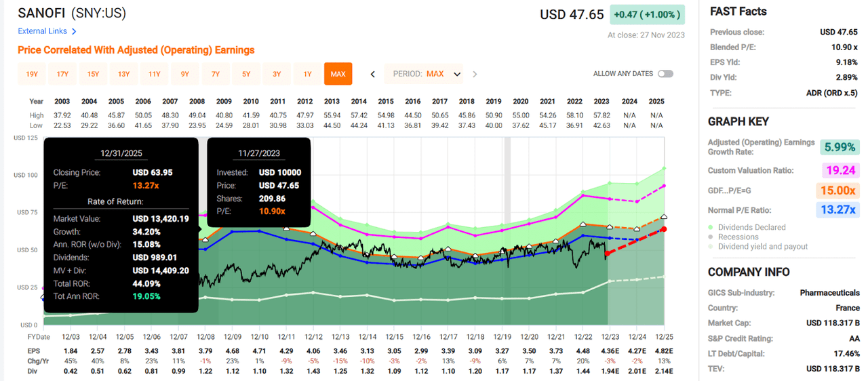Click the Tot Ann ROR 19.05% value
868x381 pixels.
(146, 296)
